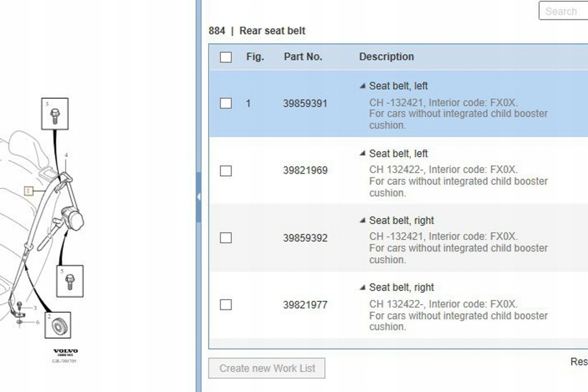Viewport: 588px width, 392px height.
Task: Click callout number 6 in diagram
Action: [37, 322]
